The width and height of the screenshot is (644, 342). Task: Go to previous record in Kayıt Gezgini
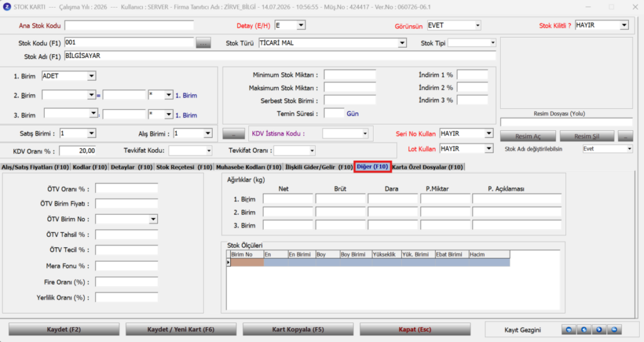[x=584, y=329]
